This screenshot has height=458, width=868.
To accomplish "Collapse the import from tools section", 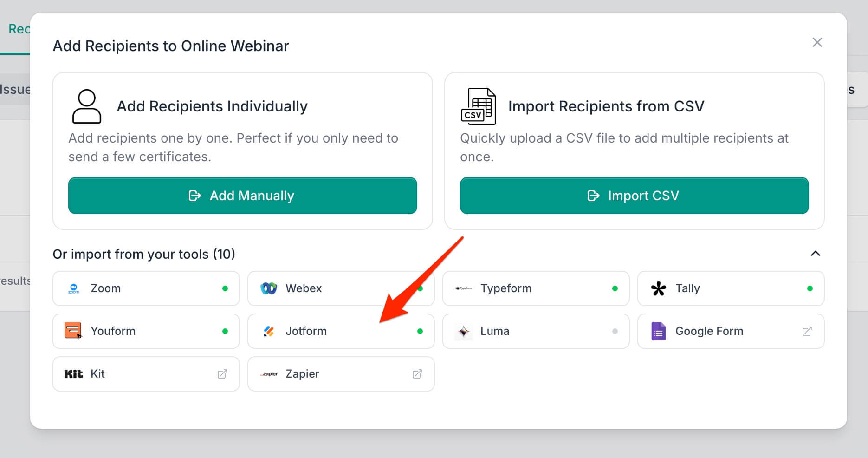I will (816, 254).
